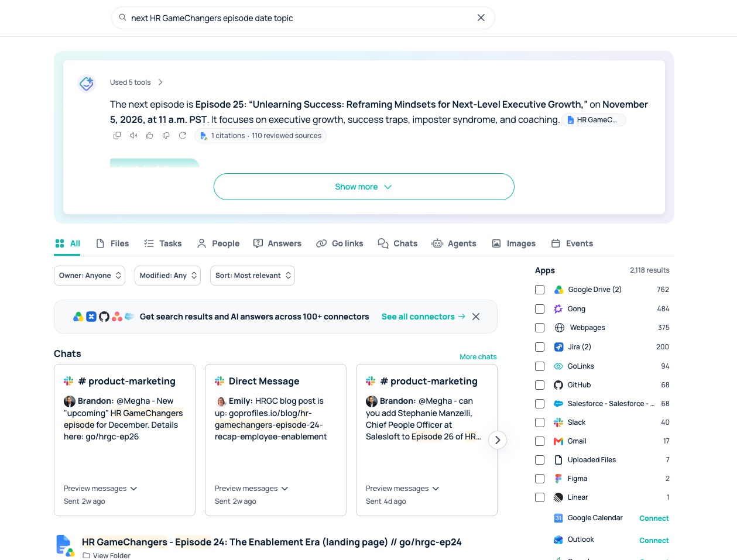
Task: Click the Jira app icon
Action: tap(558, 347)
